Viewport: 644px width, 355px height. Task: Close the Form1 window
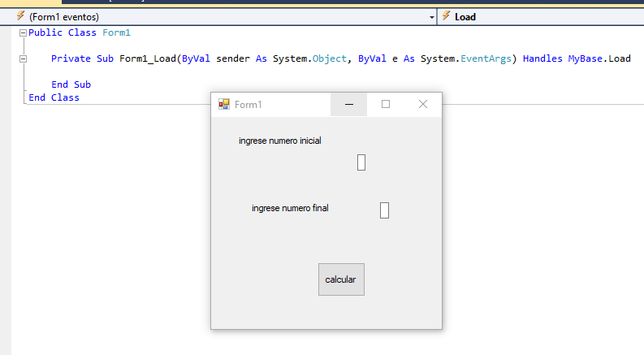tap(422, 105)
